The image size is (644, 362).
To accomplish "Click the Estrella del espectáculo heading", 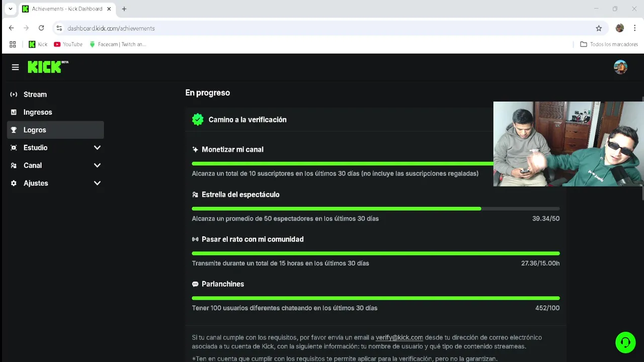I will click(x=240, y=195).
